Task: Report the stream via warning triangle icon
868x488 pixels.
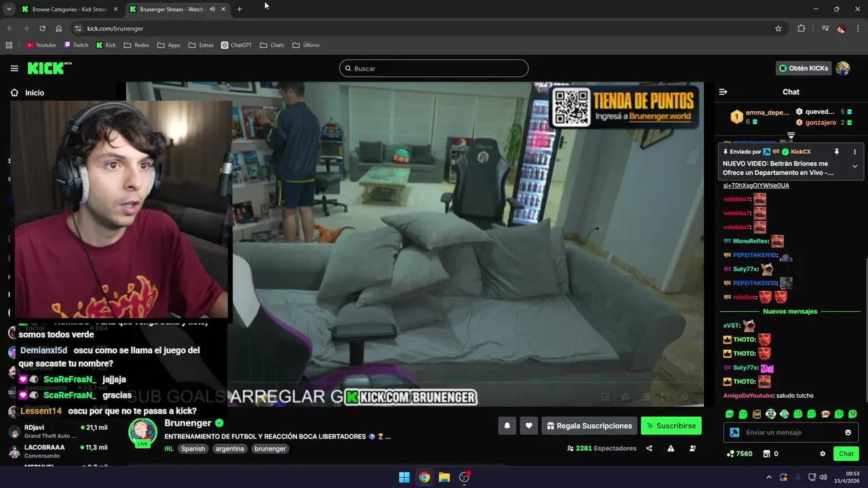Action: point(671,448)
